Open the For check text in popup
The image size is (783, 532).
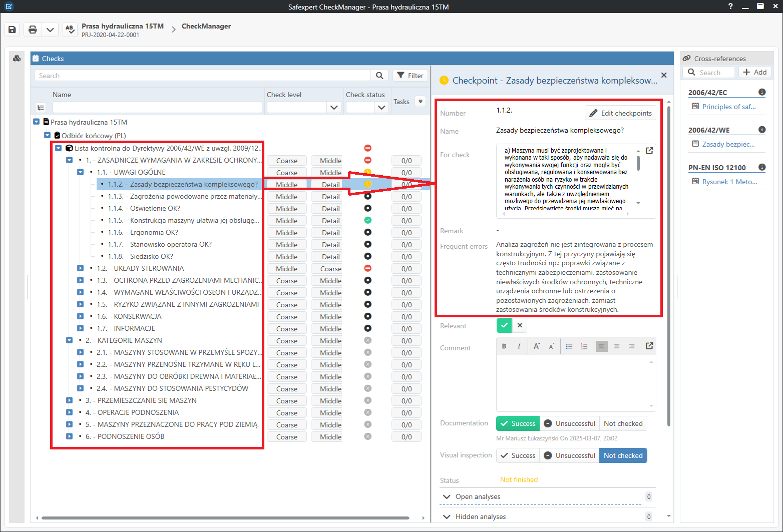[649, 151]
